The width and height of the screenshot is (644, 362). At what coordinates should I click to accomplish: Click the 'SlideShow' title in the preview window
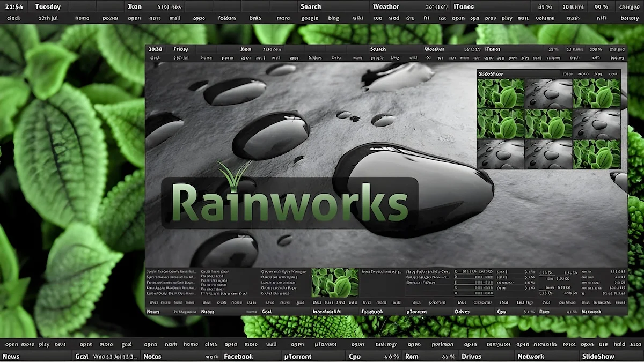pyautogui.click(x=492, y=74)
